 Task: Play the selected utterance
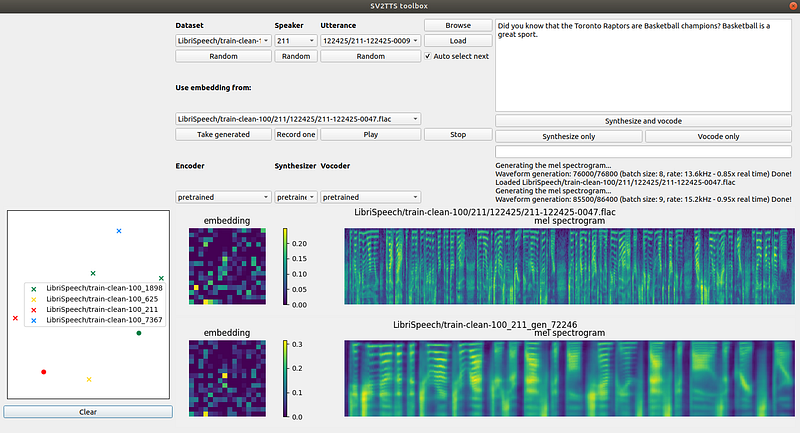pyautogui.click(x=369, y=134)
